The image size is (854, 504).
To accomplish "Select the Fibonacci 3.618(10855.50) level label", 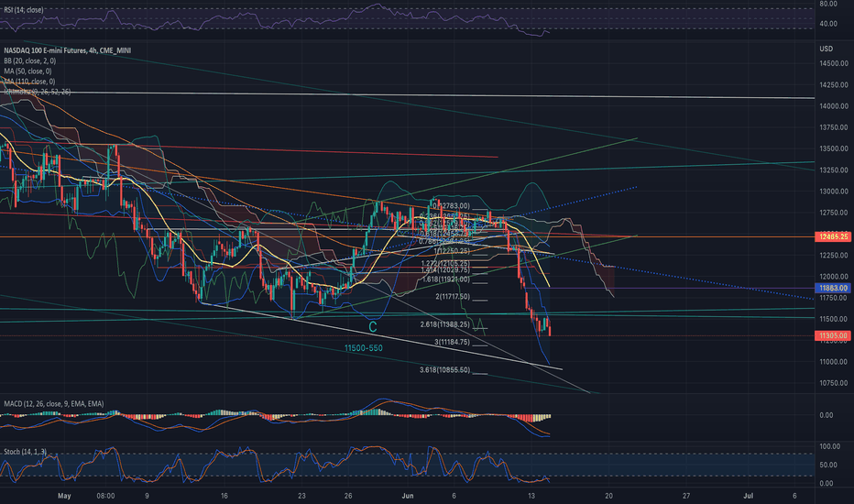I will point(444,370).
